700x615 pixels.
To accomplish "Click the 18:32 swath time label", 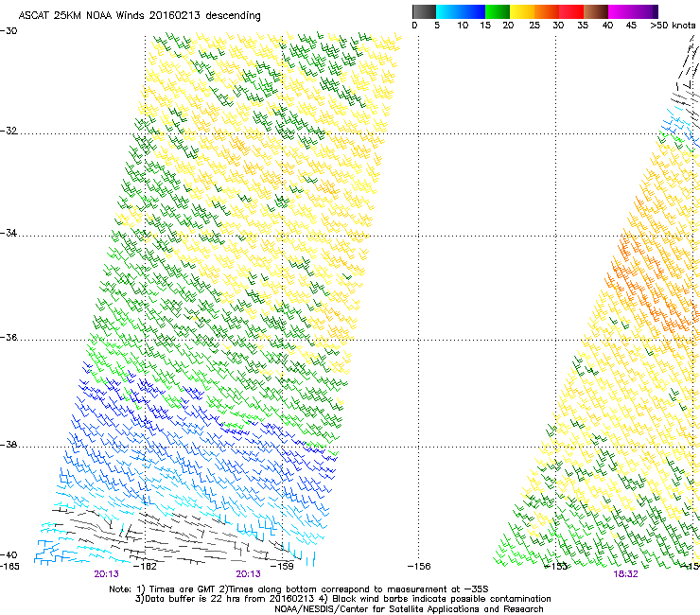I will point(625,574).
